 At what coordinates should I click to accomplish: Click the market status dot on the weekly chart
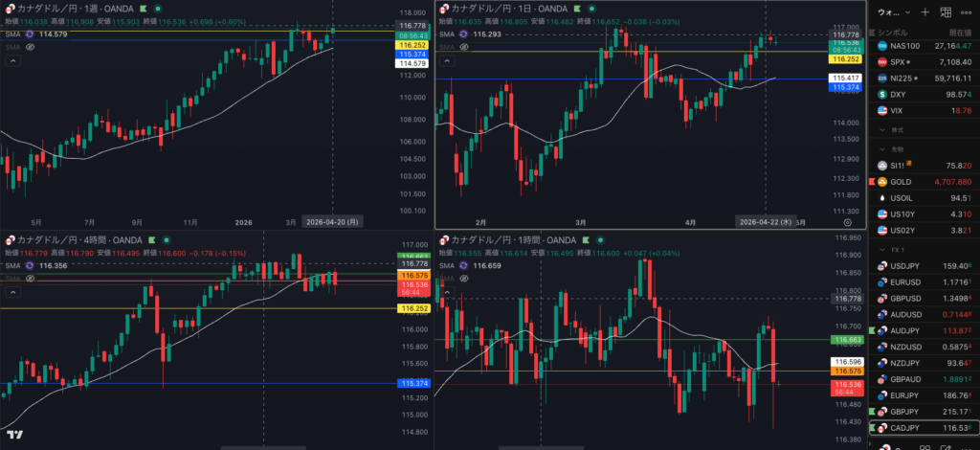[158, 9]
